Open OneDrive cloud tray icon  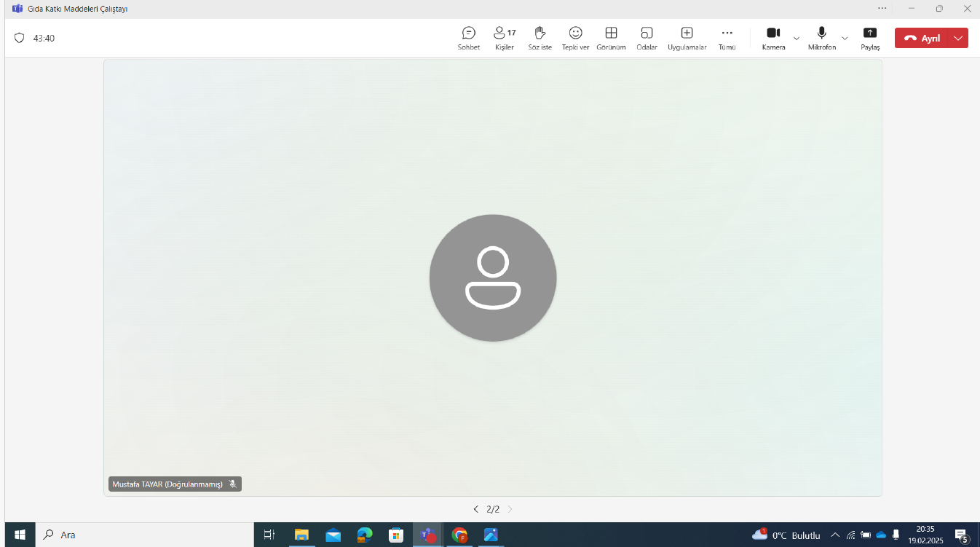pos(881,535)
